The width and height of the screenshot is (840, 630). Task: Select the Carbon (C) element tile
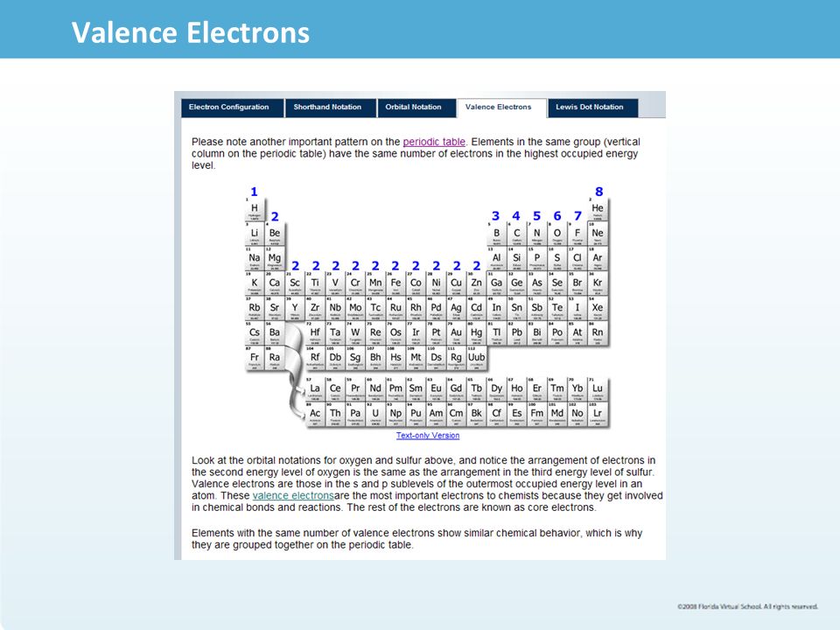click(517, 234)
